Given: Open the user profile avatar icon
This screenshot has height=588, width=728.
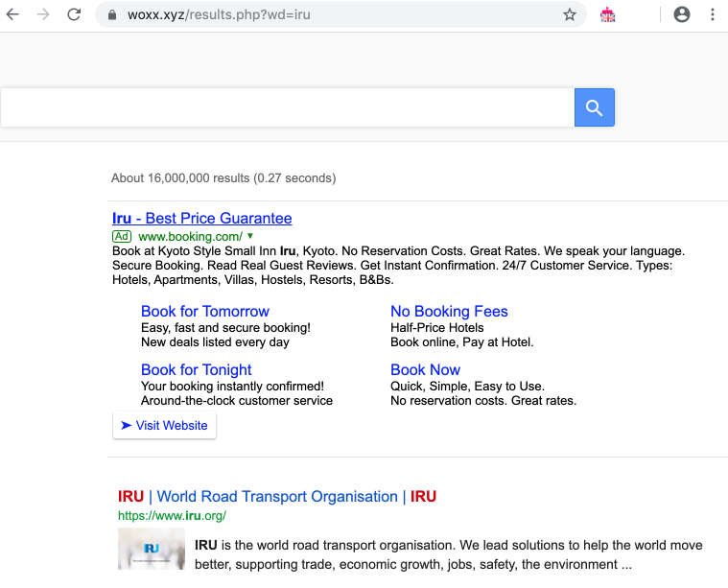Looking at the screenshot, I should pos(681,14).
